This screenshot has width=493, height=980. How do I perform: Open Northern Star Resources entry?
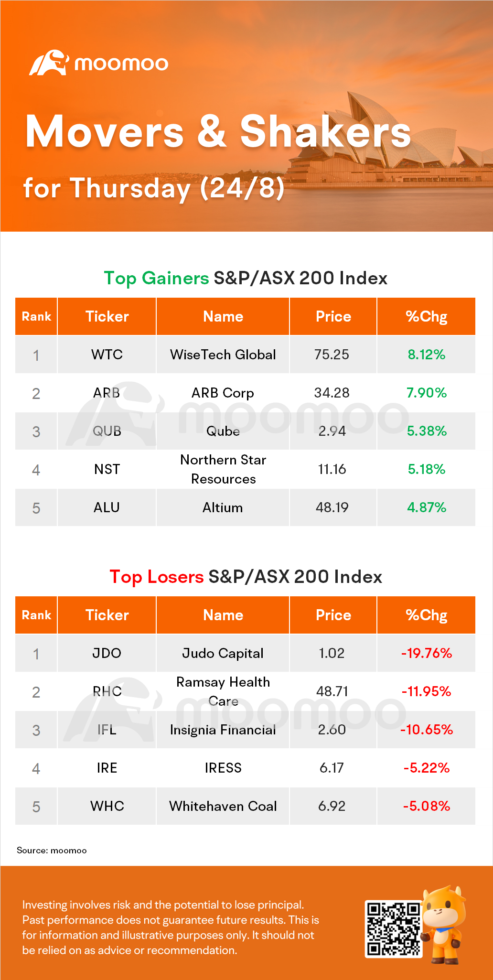(x=223, y=469)
